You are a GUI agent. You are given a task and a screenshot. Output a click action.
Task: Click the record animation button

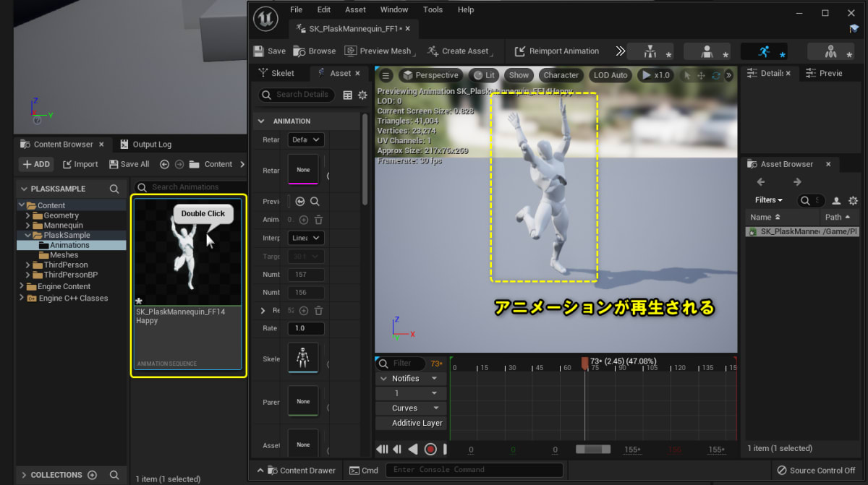(x=430, y=450)
